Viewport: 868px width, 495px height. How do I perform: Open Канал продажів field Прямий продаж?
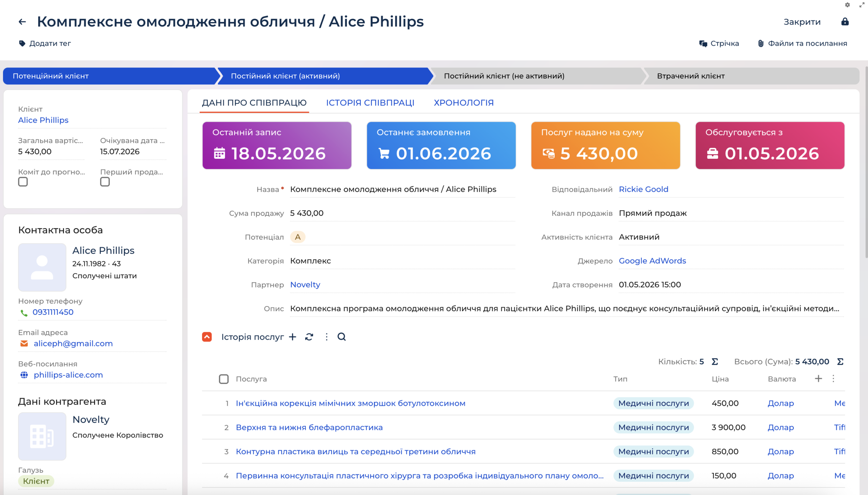click(x=731, y=213)
